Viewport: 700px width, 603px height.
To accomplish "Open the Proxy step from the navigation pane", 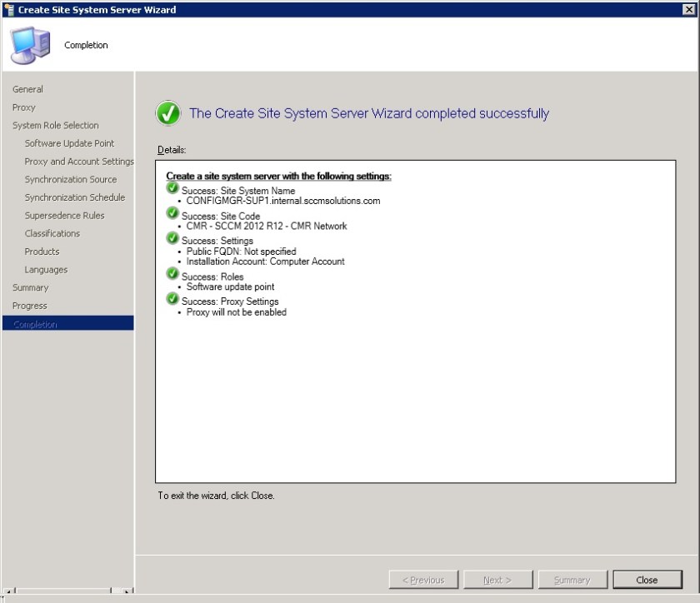I will pos(23,107).
